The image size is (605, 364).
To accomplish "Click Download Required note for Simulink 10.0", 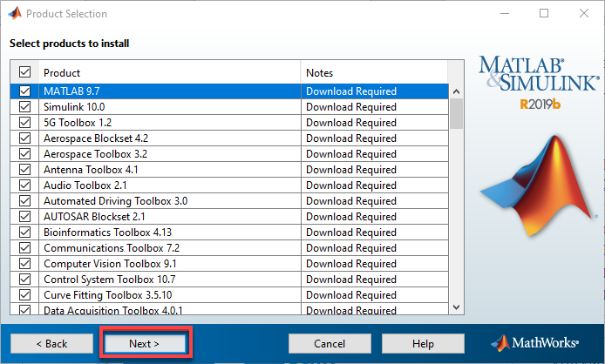I will click(x=351, y=107).
